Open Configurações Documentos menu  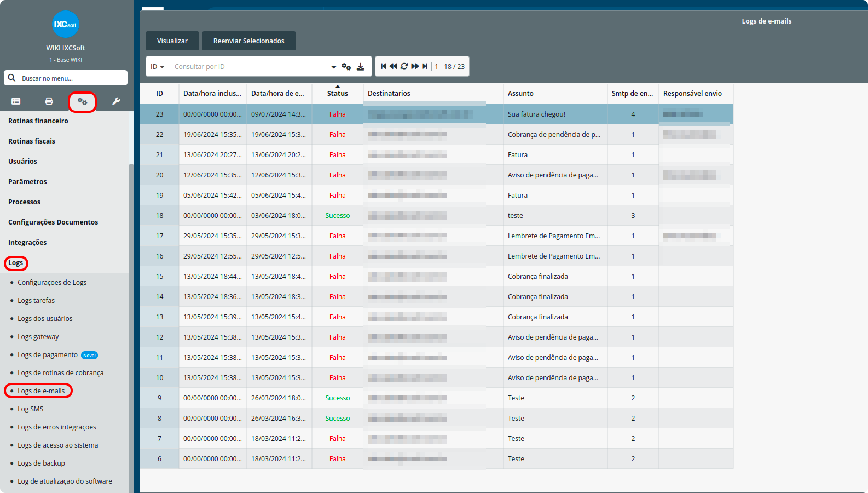(x=53, y=222)
